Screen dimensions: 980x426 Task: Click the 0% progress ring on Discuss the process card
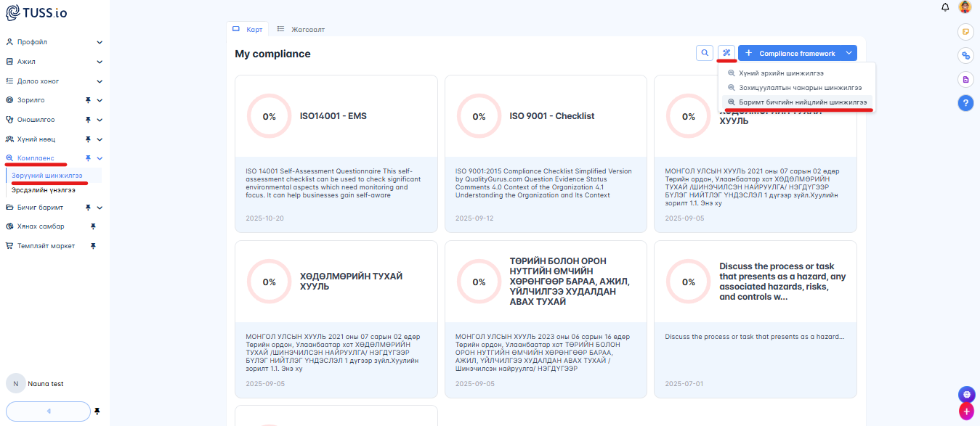click(689, 282)
